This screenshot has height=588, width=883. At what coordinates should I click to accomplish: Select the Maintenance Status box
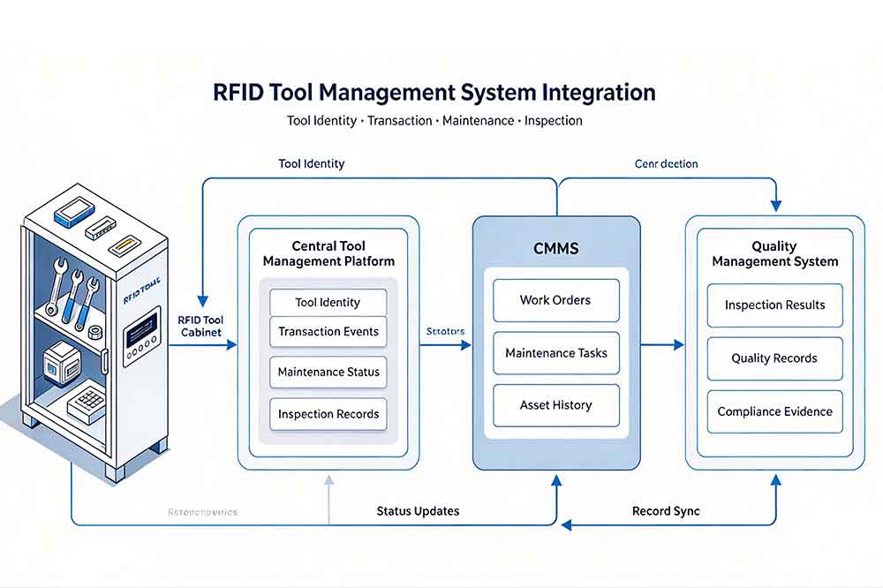328,372
